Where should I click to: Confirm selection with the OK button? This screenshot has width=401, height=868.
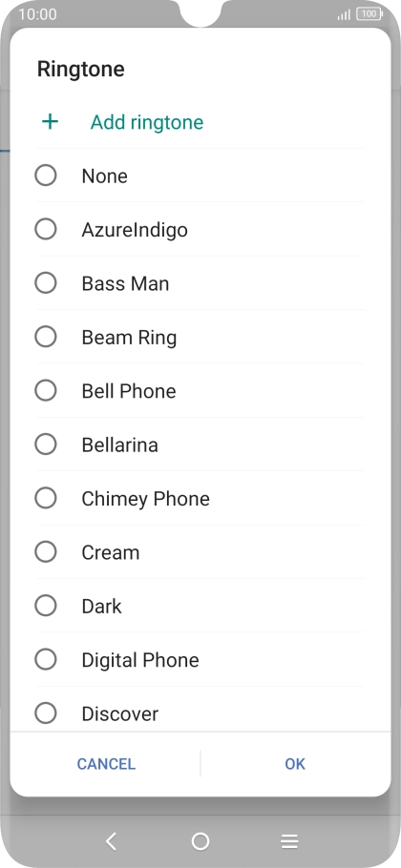[x=295, y=764]
